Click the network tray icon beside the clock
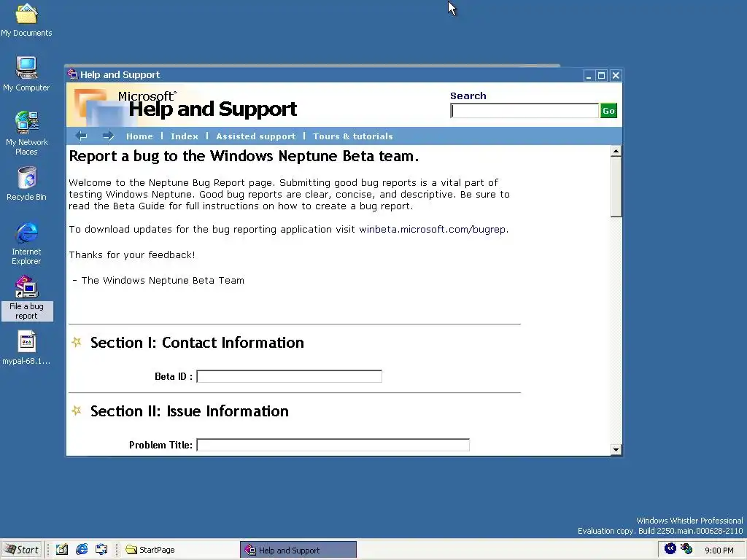This screenshot has width=747, height=560. (x=686, y=548)
